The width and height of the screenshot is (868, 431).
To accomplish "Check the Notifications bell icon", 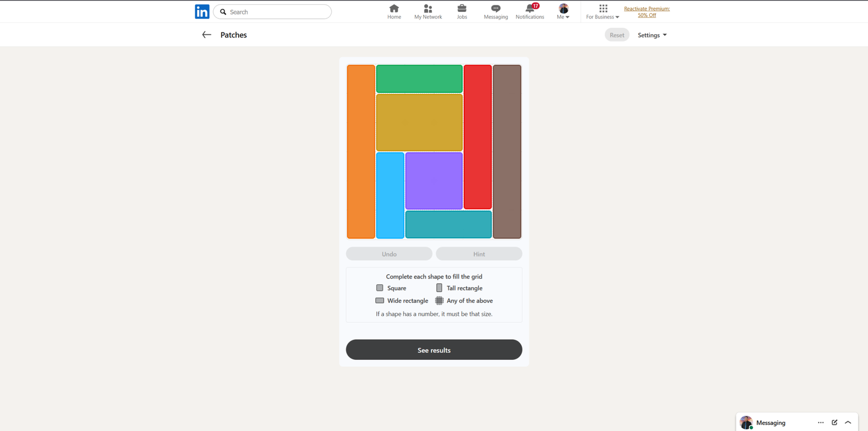I will coord(529,9).
